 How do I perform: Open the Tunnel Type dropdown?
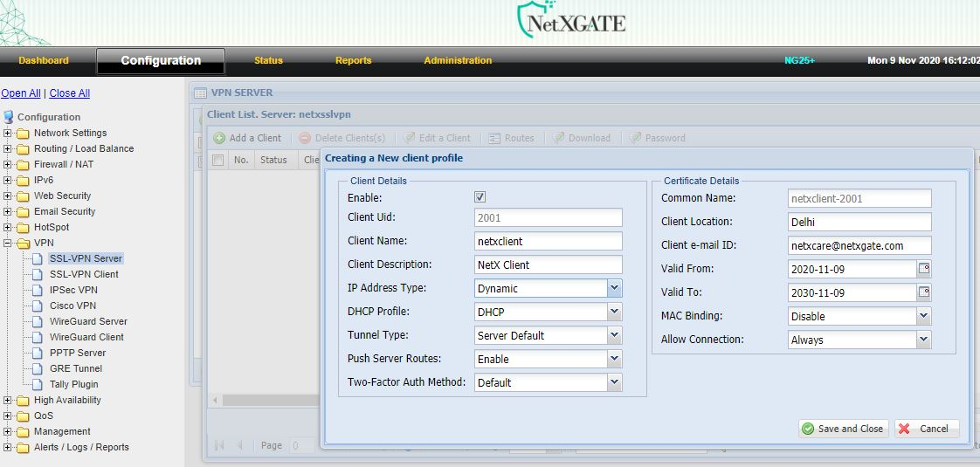614,335
